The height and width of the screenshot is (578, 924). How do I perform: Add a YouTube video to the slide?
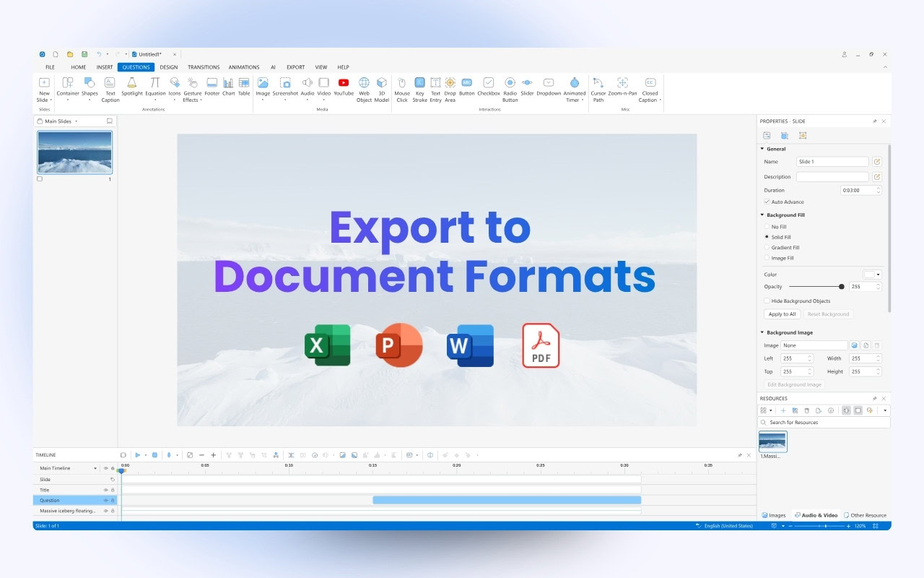coord(343,88)
